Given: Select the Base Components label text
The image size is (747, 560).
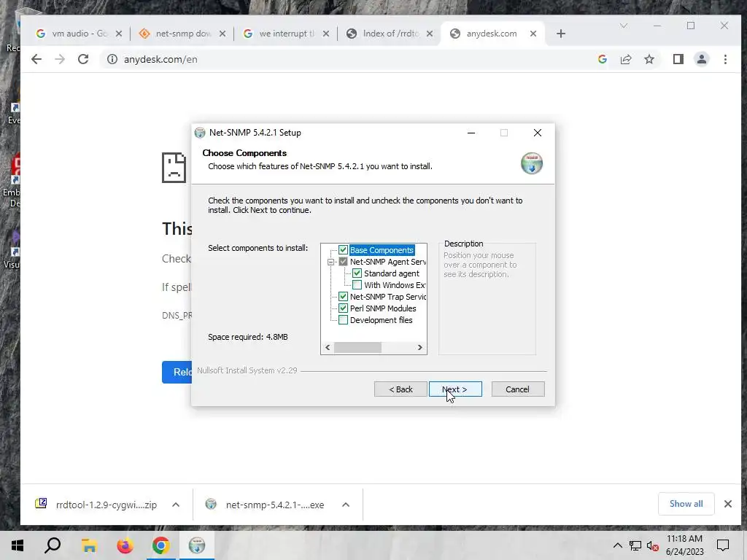Looking at the screenshot, I should tap(382, 250).
